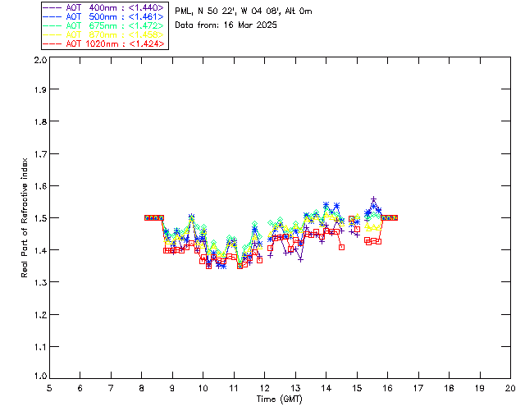Click the 1.0 y-axis label
The width and height of the screenshot is (525, 420).
point(40,376)
